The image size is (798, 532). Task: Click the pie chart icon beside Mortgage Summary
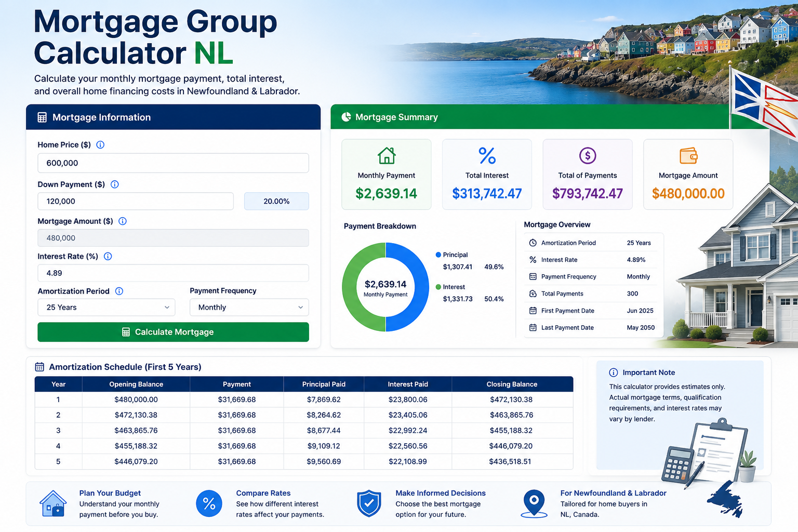click(x=346, y=117)
